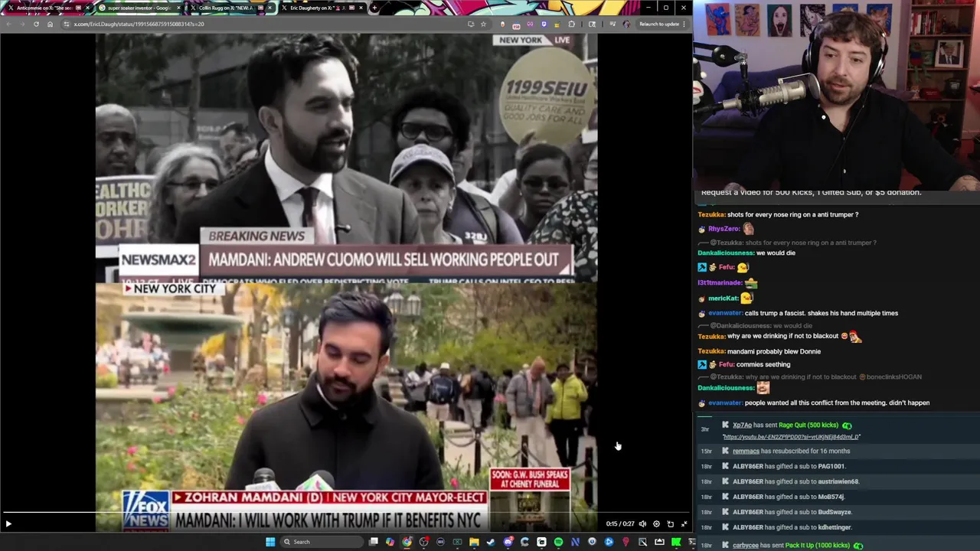This screenshot has height=551, width=980.
Task: Open video settings gear icon
Action: coord(656,524)
